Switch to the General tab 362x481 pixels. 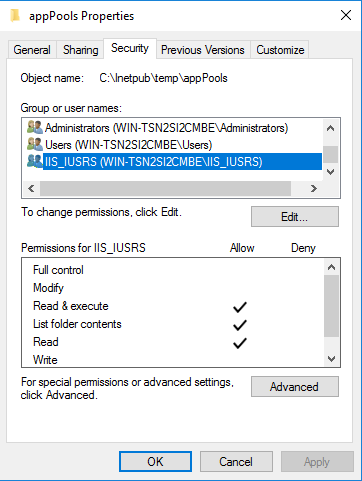coord(32,50)
